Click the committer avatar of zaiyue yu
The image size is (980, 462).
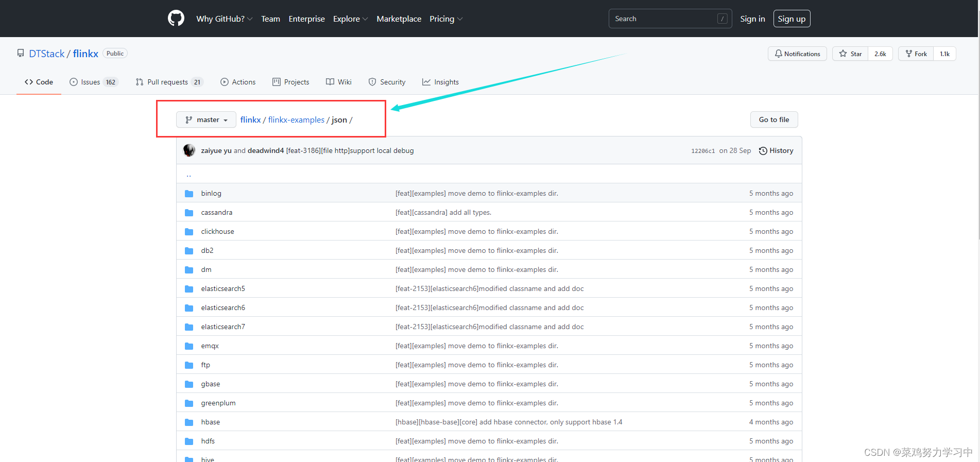tap(189, 150)
